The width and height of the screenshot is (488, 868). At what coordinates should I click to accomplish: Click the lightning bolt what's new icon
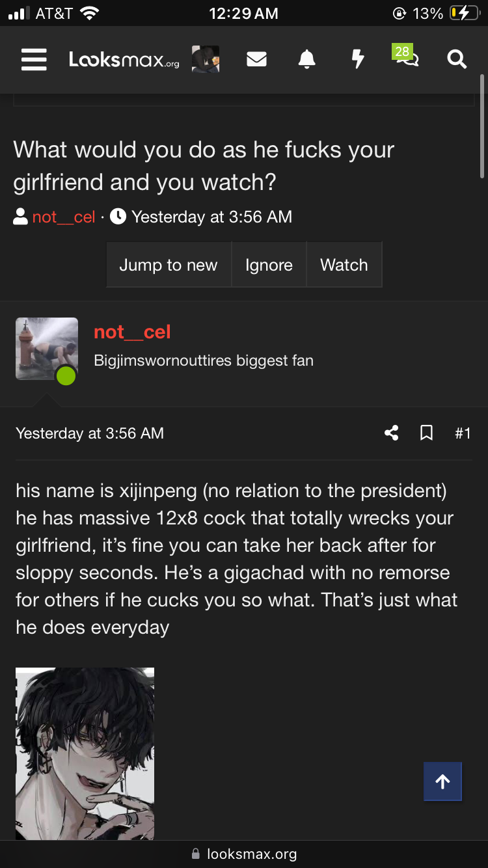(x=357, y=59)
